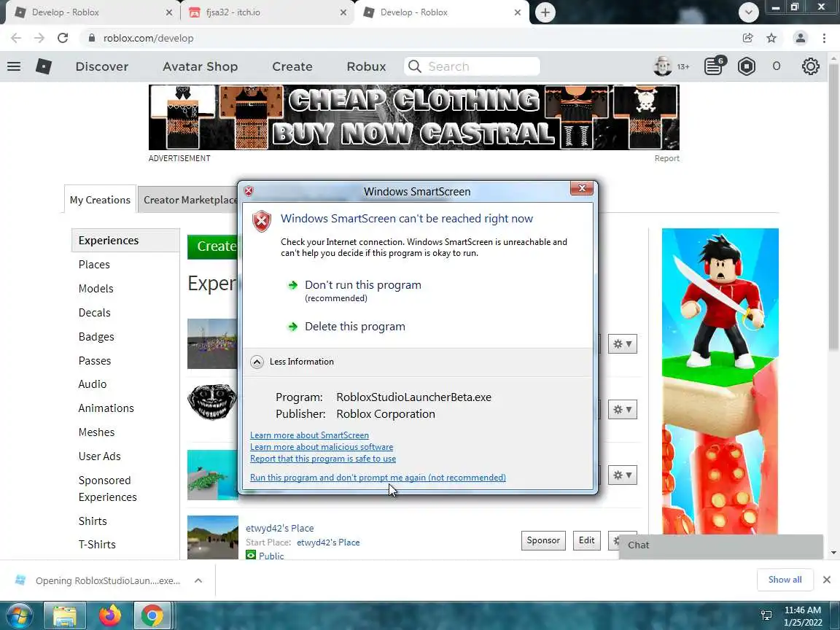Close the Windows SmartScreen dialog
The width and height of the screenshot is (840, 630).
tap(582, 188)
